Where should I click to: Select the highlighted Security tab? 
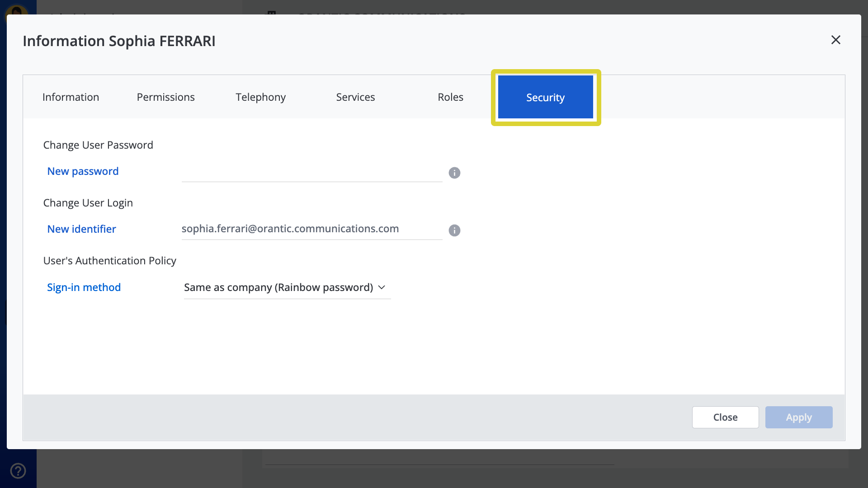tap(545, 97)
